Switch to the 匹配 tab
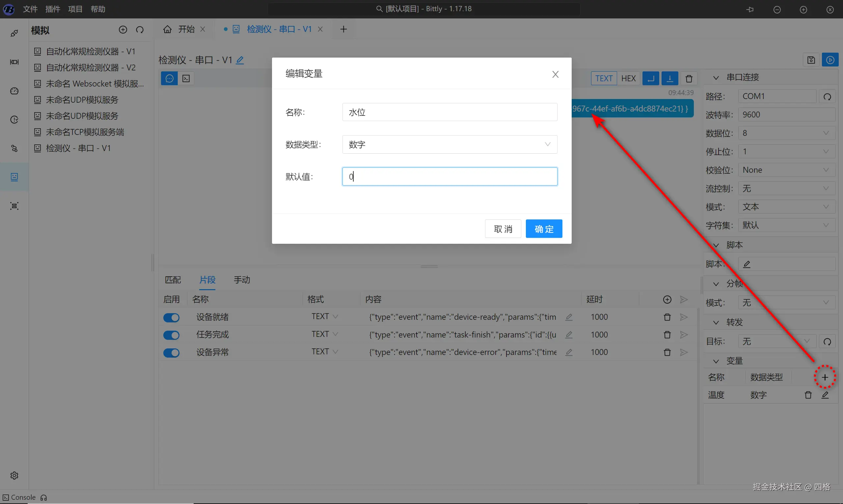Screen dimensions: 843x504 173,280
